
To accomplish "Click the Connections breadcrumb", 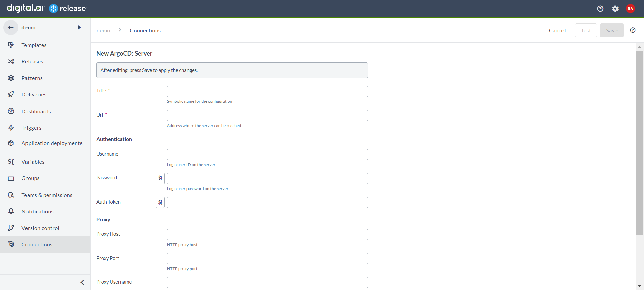I will coord(145,30).
